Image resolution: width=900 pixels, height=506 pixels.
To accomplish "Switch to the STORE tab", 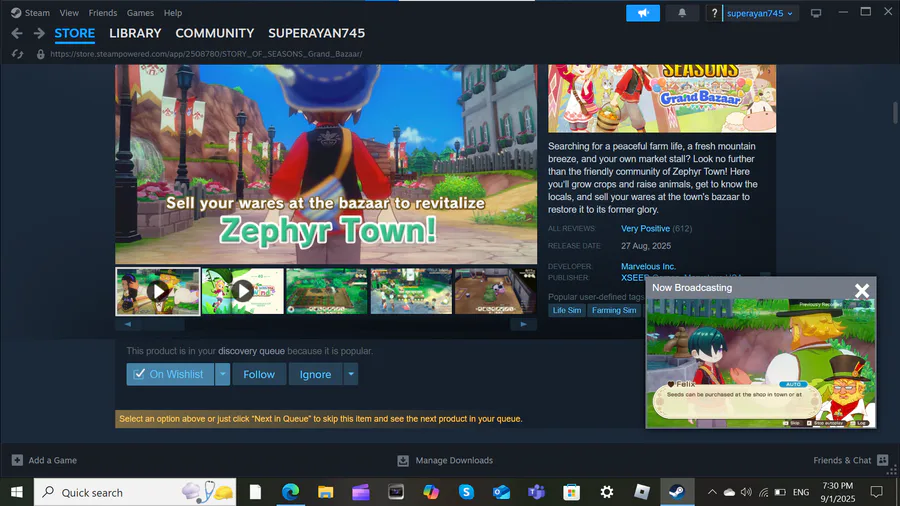I will 75,33.
